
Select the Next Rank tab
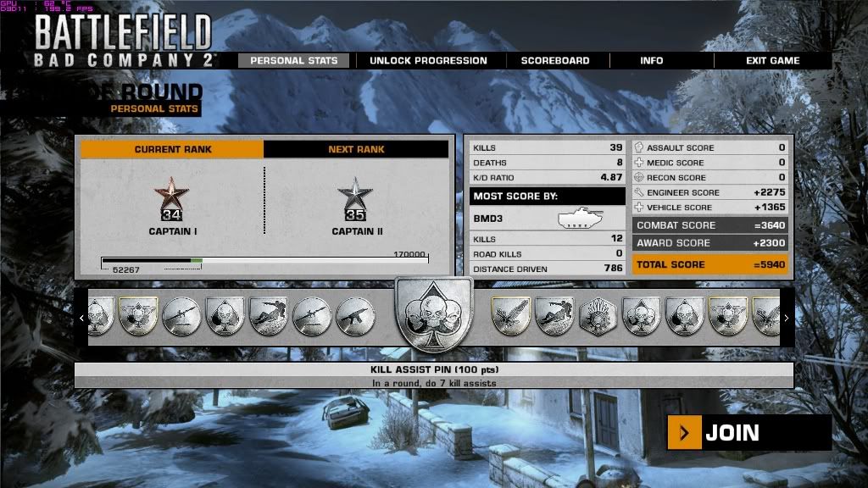(356, 149)
